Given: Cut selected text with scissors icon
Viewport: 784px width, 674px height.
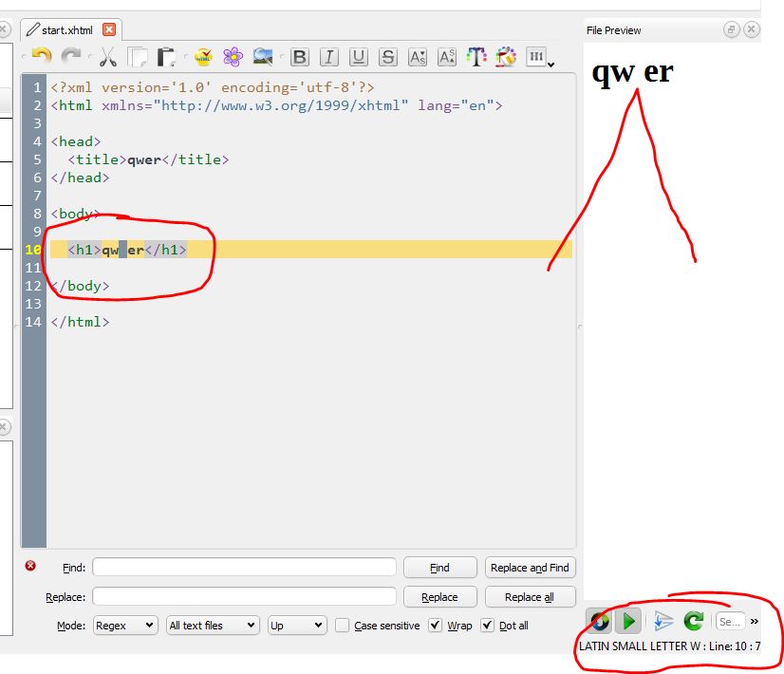Looking at the screenshot, I should point(107,57).
